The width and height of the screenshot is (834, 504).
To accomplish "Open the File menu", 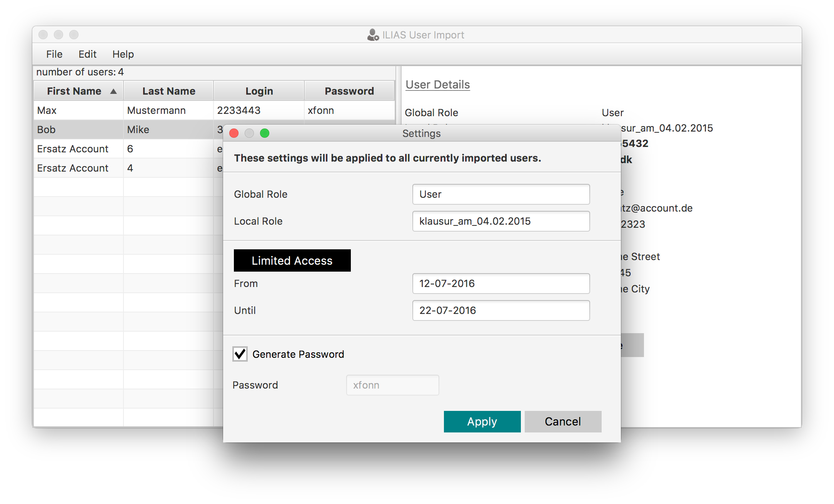I will (x=54, y=54).
